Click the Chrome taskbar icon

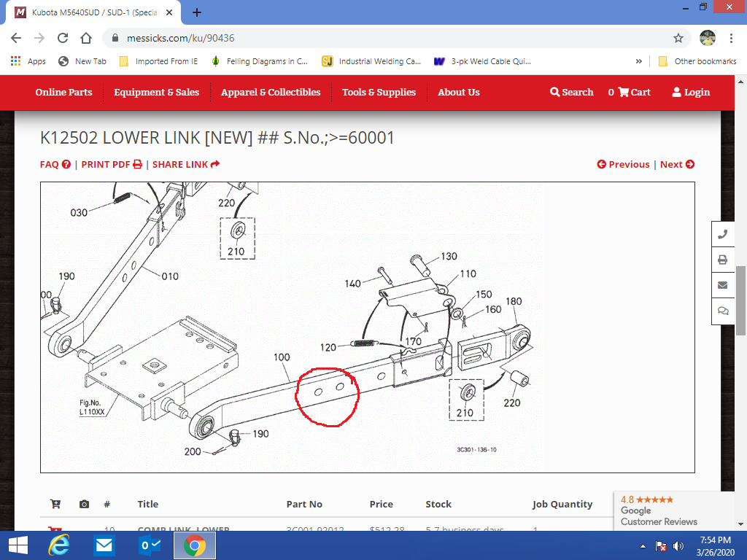pyautogui.click(x=195, y=545)
